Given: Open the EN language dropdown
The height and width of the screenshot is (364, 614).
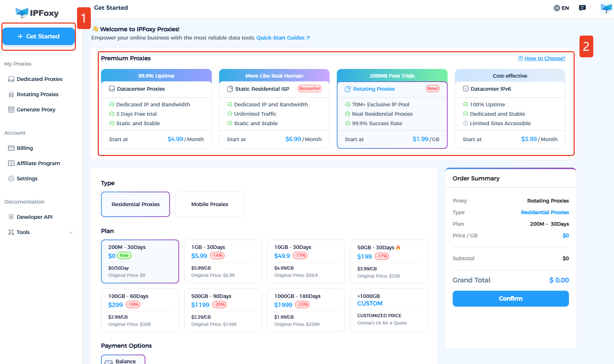Looking at the screenshot, I should (x=561, y=8).
